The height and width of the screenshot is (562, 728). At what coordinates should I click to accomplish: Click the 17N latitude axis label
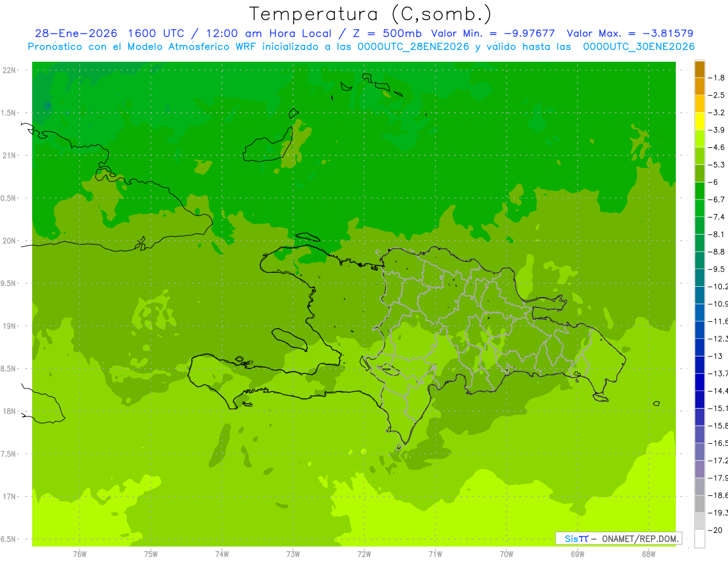coord(10,497)
